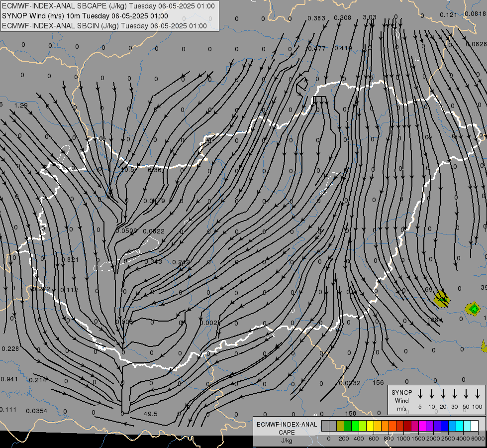Click the 400 tick label in CAPE legend
The width and height of the screenshot is (487, 448).
click(x=359, y=439)
